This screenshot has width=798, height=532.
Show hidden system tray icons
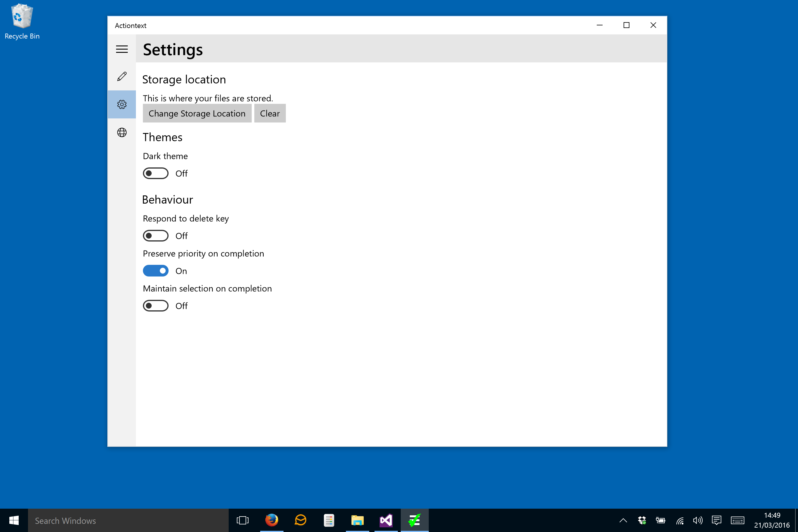(623, 520)
